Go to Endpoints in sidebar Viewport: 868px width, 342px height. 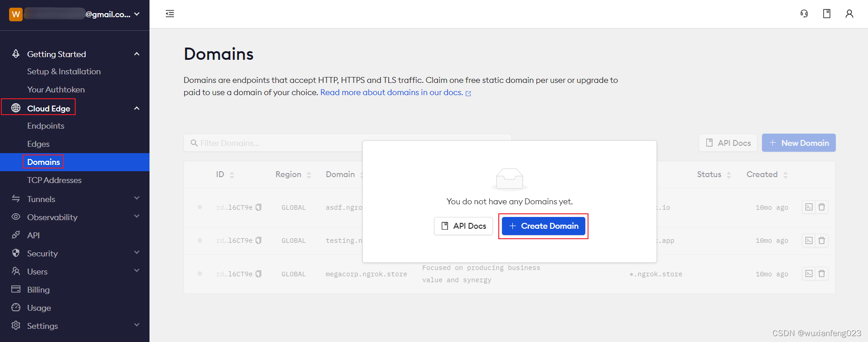coord(46,126)
